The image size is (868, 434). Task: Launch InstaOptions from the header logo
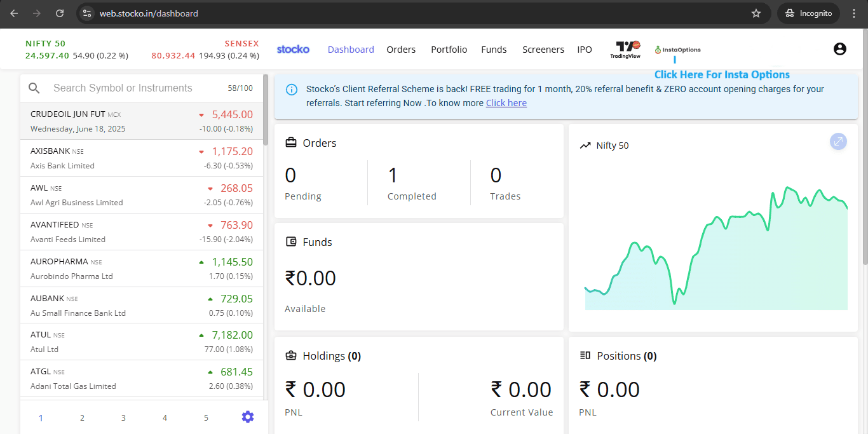(678, 50)
